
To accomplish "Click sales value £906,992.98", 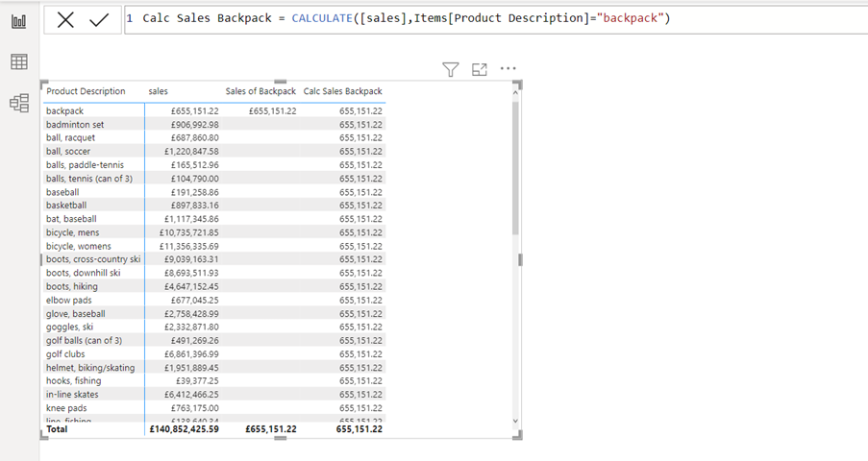I will pos(195,125).
